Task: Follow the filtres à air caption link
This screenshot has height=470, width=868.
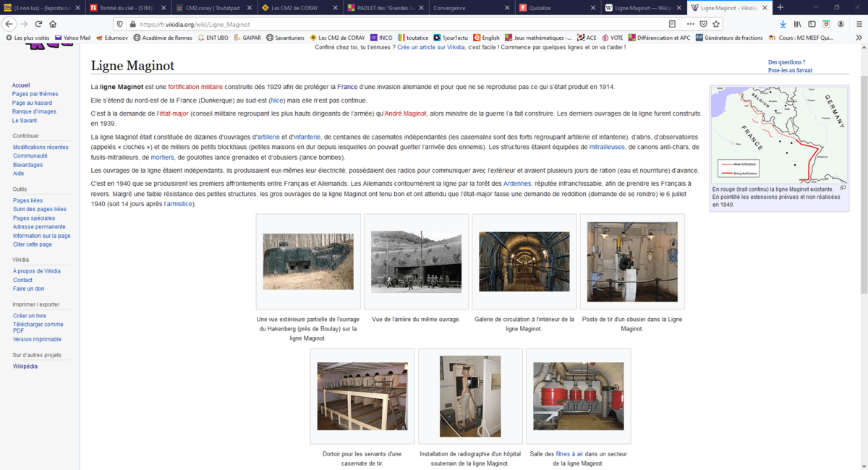Action: point(569,454)
